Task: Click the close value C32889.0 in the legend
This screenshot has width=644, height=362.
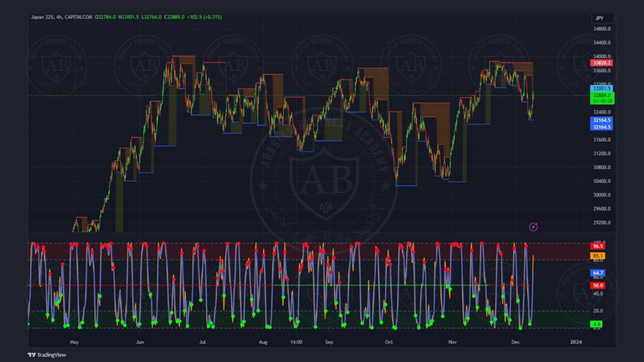Action: pos(174,17)
